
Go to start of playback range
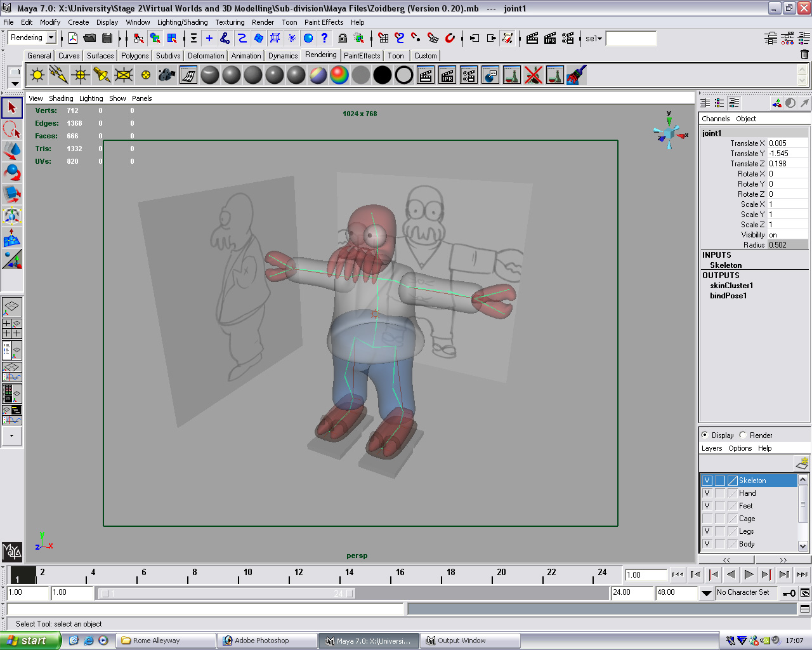click(678, 574)
